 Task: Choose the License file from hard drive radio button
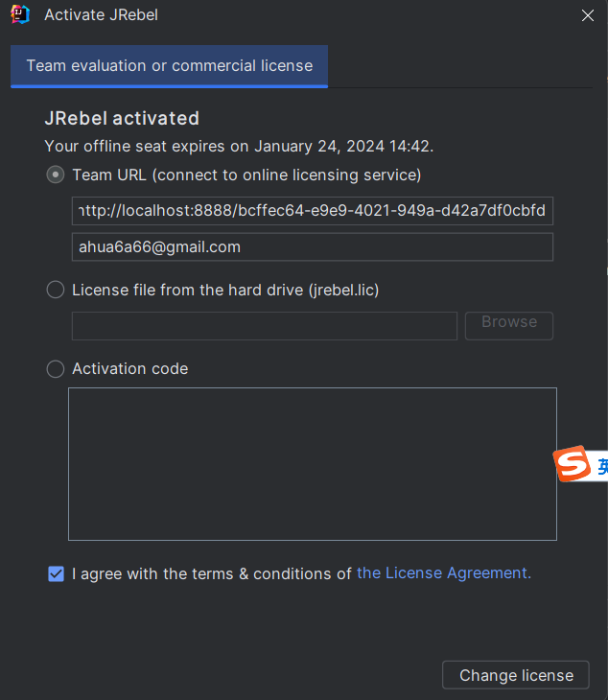56,290
